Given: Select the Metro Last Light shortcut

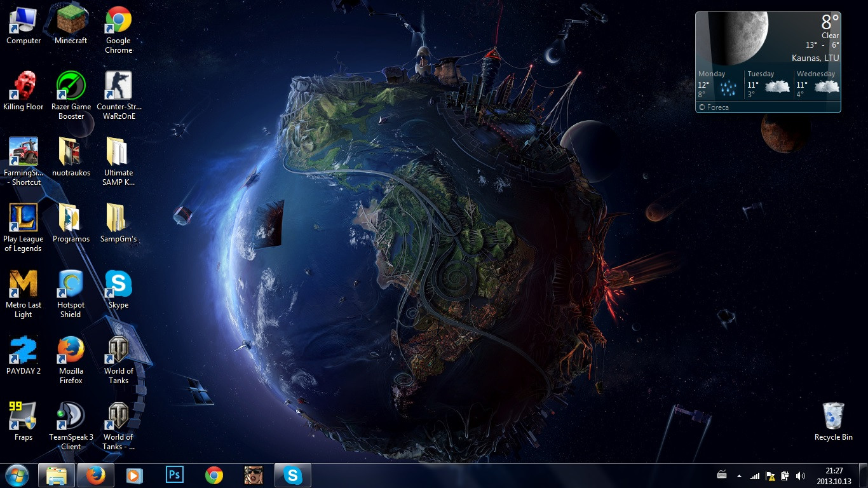Looking at the screenshot, I should (24, 295).
